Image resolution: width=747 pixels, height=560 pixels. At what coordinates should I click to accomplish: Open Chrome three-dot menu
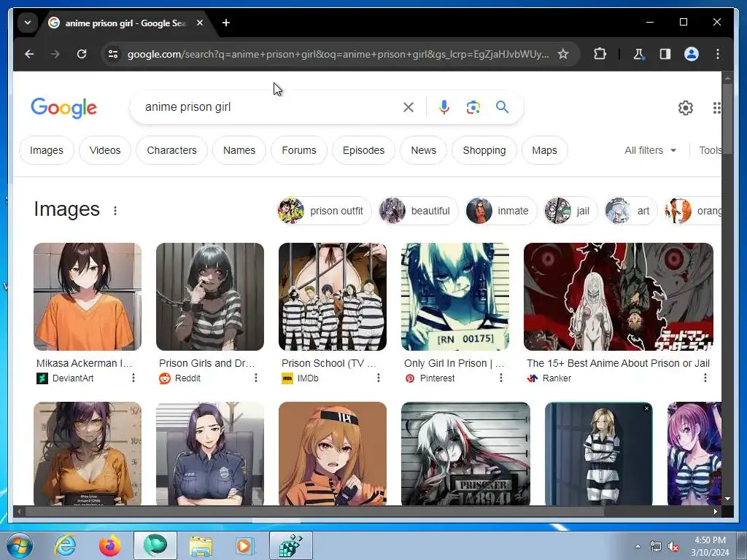click(x=718, y=54)
